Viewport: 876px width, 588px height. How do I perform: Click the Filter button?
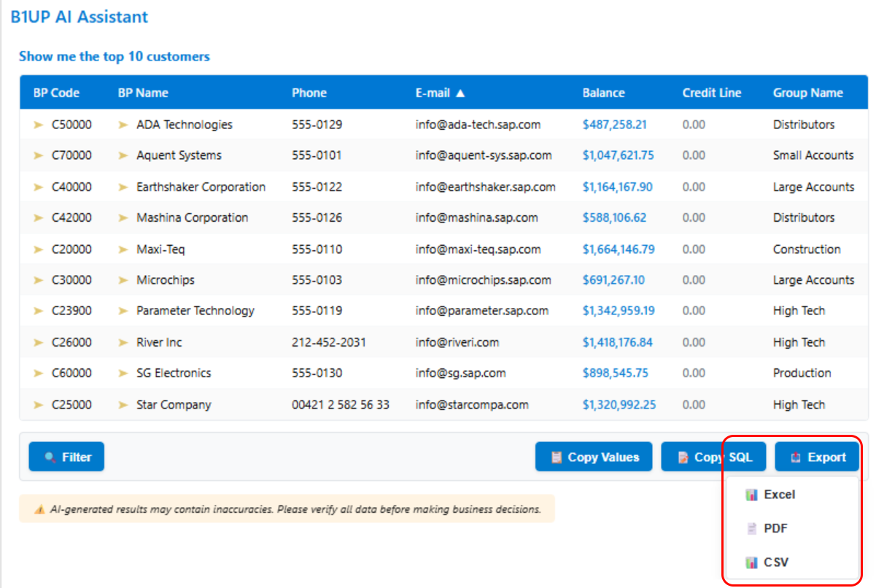(66, 457)
